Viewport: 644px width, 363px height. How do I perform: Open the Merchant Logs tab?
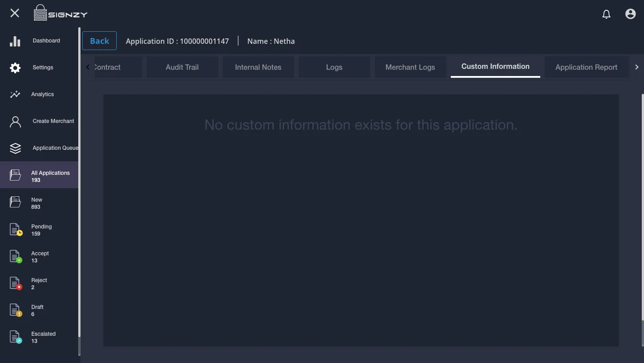click(x=410, y=67)
